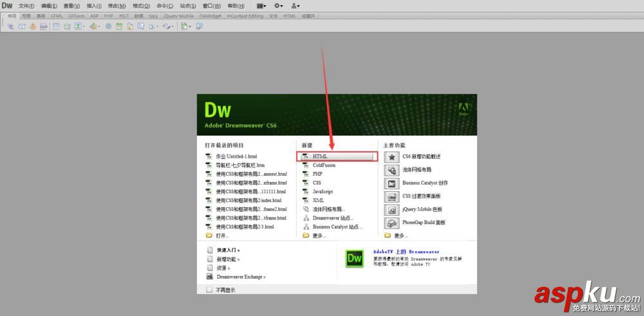The height and width of the screenshot is (316, 644).
Task: Click the Widget insert icon
Action: [x=108, y=26]
